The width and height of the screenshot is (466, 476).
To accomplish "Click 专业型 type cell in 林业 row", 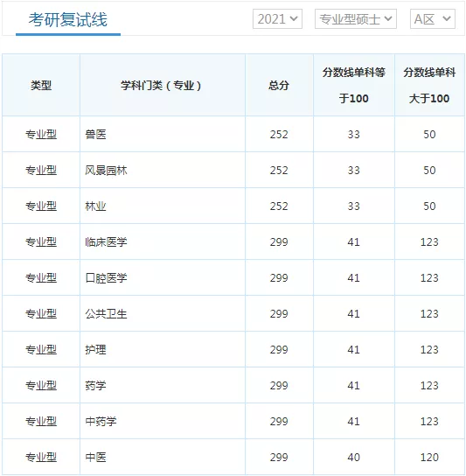I will click(x=41, y=206).
